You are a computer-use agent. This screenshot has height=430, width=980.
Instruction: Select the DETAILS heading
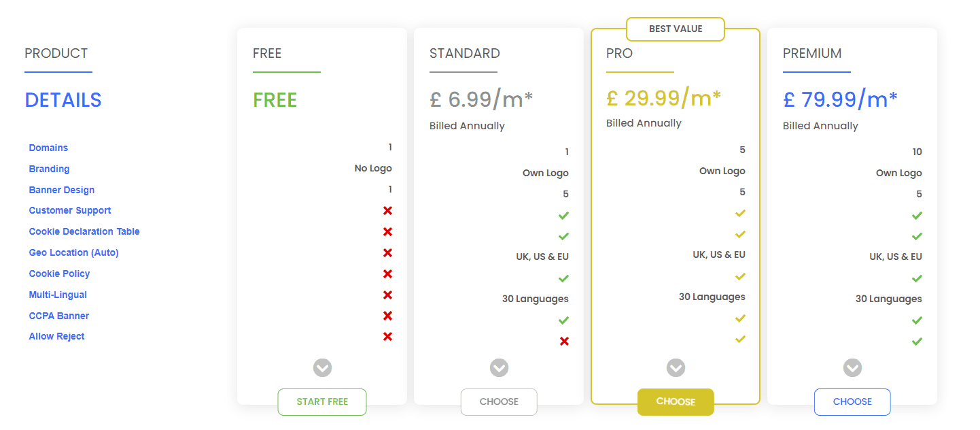coord(63,100)
